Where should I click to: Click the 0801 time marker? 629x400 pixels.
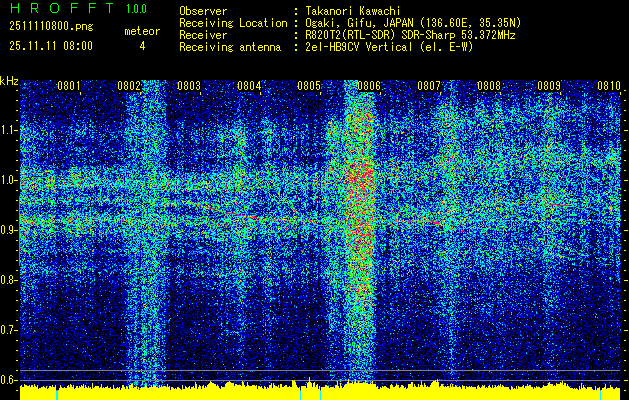click(x=68, y=85)
